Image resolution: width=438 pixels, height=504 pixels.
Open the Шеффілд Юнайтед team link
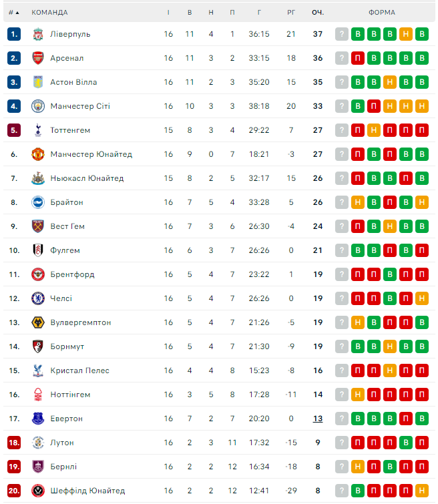pyautogui.click(x=87, y=491)
